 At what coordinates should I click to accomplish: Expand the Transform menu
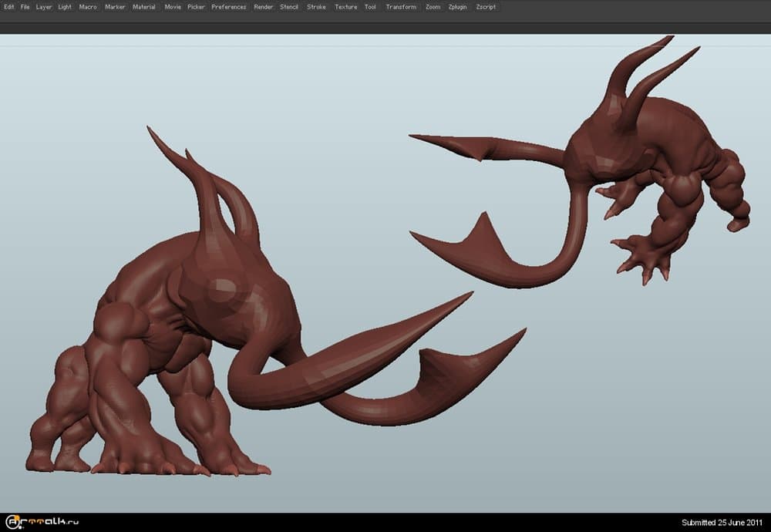click(401, 7)
